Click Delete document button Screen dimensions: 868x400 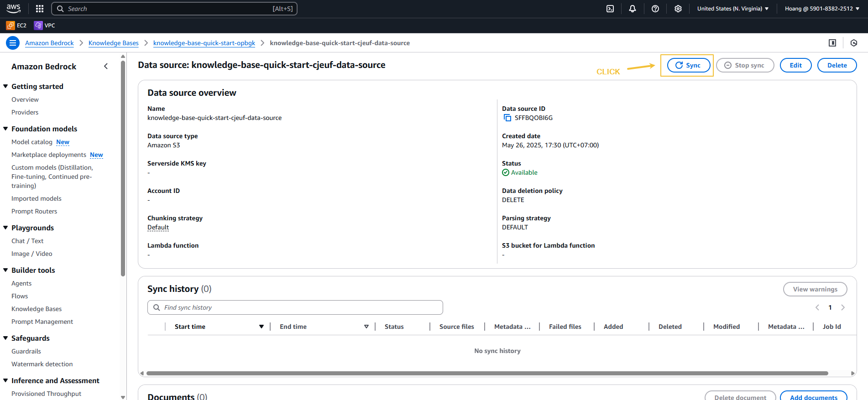coord(740,396)
